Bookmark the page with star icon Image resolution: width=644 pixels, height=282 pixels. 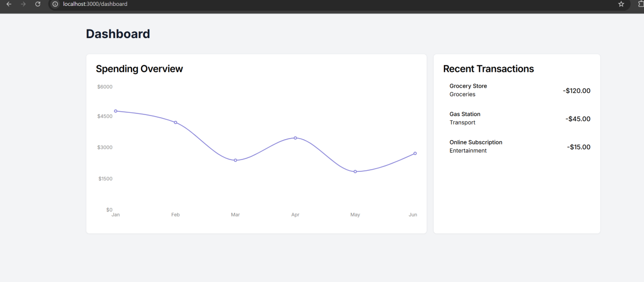tap(621, 4)
